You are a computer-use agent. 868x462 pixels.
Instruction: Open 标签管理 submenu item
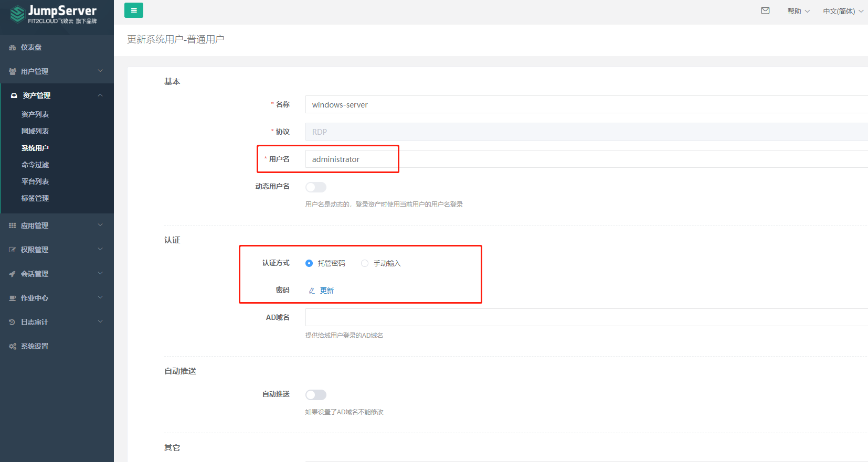point(35,198)
